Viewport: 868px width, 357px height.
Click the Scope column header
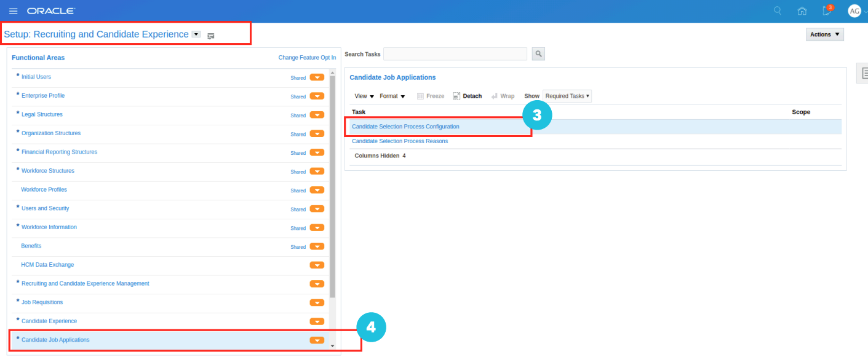pyautogui.click(x=801, y=112)
